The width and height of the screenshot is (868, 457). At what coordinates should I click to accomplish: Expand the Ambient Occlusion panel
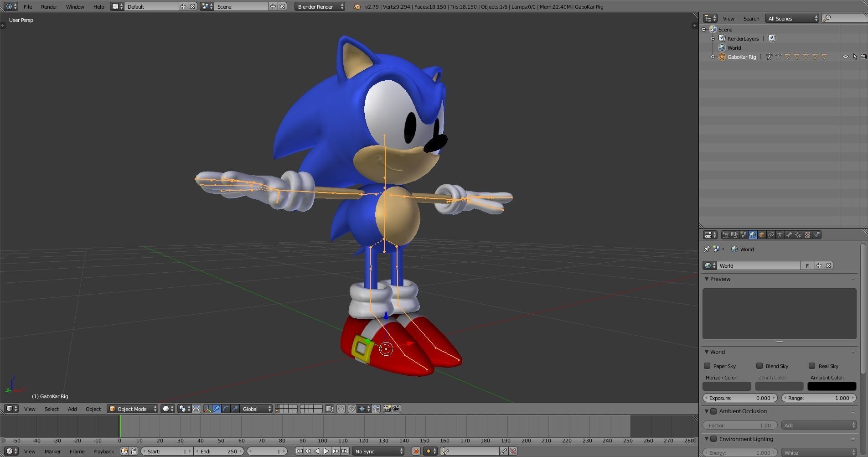(707, 411)
